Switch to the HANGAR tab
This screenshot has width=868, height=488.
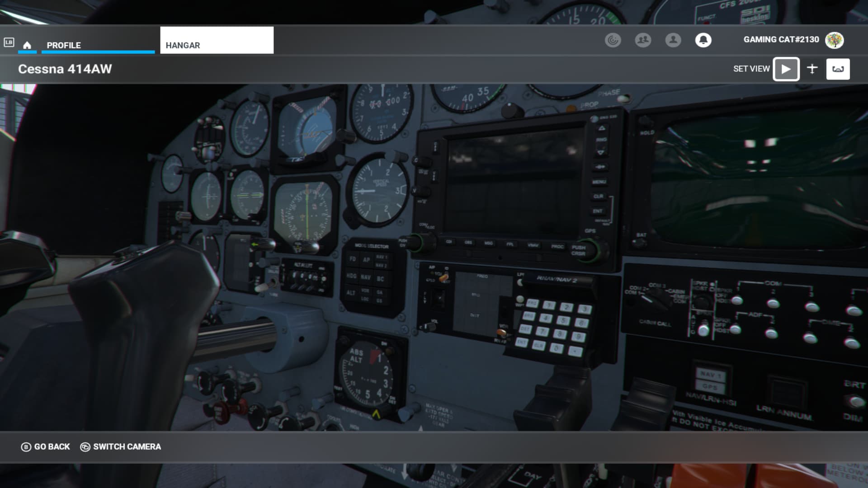click(x=183, y=45)
